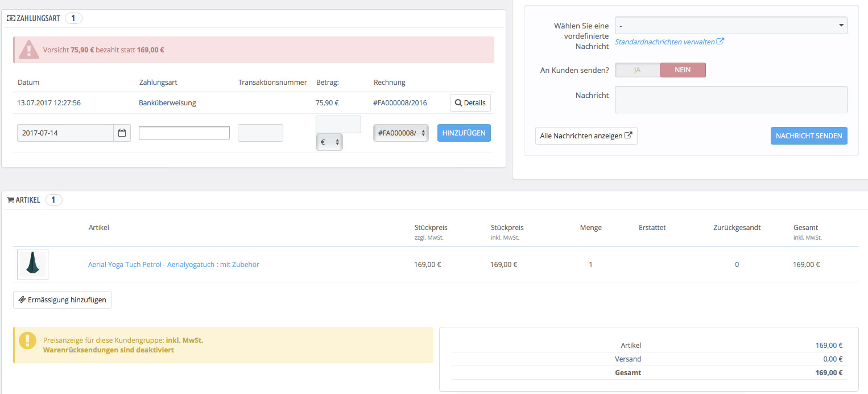The image size is (868, 394).
Task: Open Standardnachrichten verwalten link
Action: point(669,42)
